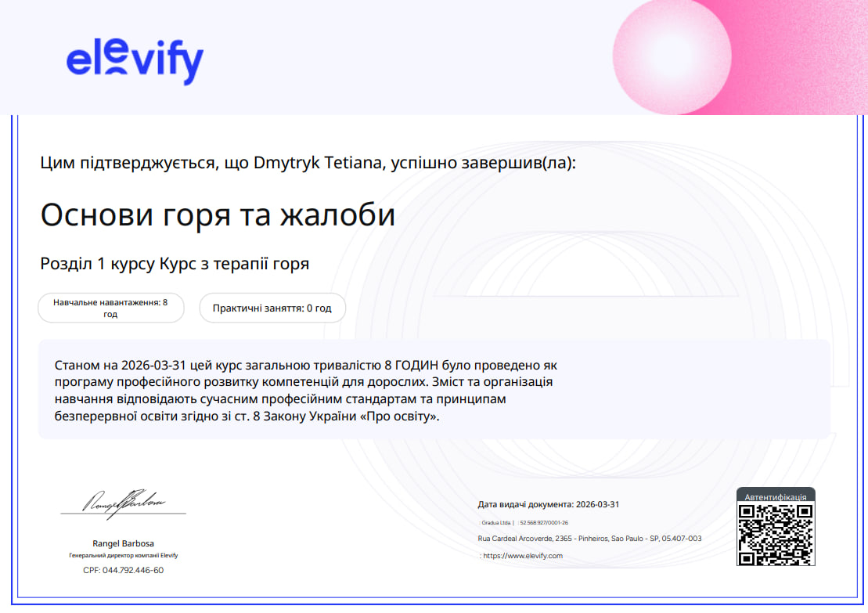
Task: Click the 'Навчальне навантаження: 8 год' badge
Action: tap(110, 308)
